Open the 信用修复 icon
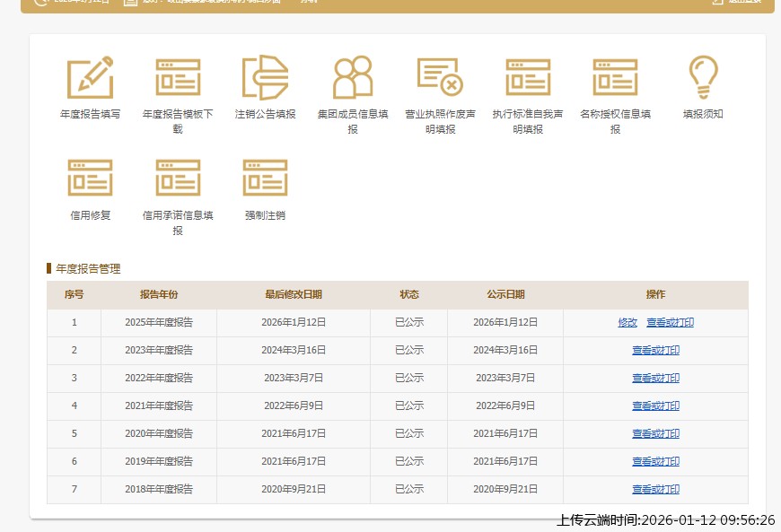Viewport: 781px width, 532px height. pyautogui.click(x=90, y=179)
